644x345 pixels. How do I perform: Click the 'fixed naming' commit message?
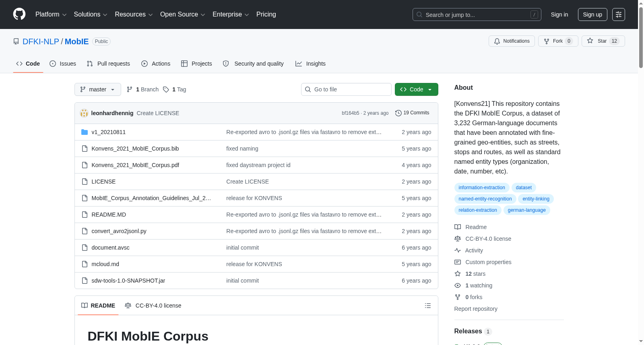pyautogui.click(x=242, y=149)
